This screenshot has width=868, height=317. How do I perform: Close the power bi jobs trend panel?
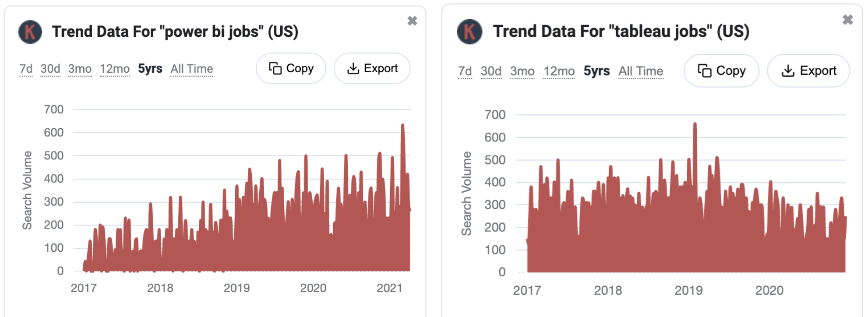click(412, 21)
